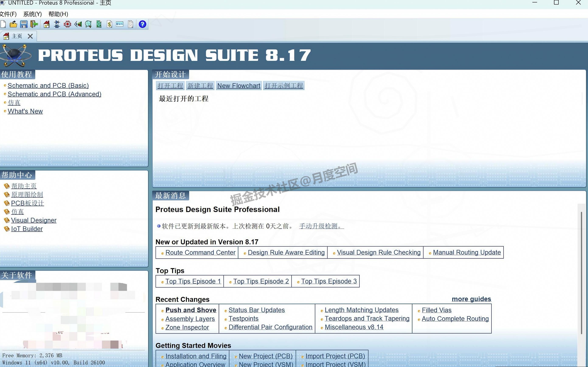Open the 系统(Y) menu
Viewport: 588px width, 367px height.
click(32, 14)
